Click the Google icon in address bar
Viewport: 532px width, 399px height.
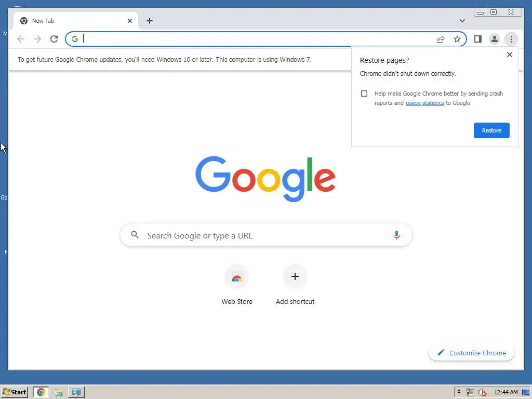coord(75,39)
